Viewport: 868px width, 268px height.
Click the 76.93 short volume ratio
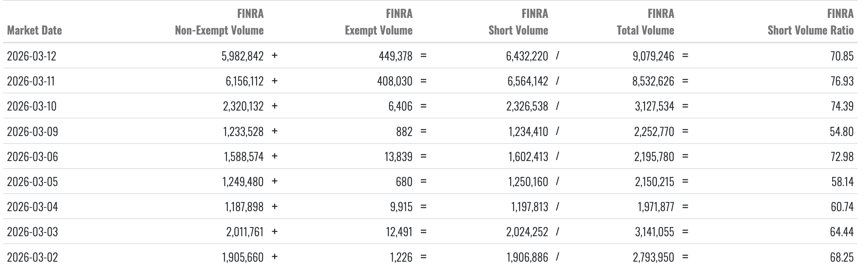841,81
